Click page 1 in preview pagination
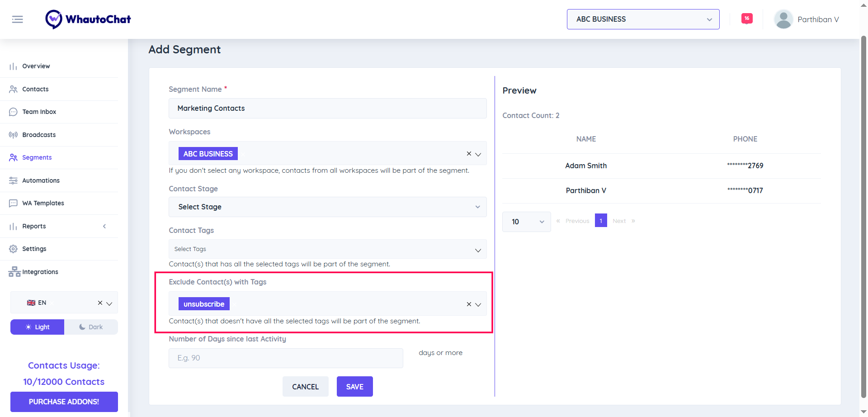Image resolution: width=868 pixels, height=417 pixels. pyautogui.click(x=601, y=221)
